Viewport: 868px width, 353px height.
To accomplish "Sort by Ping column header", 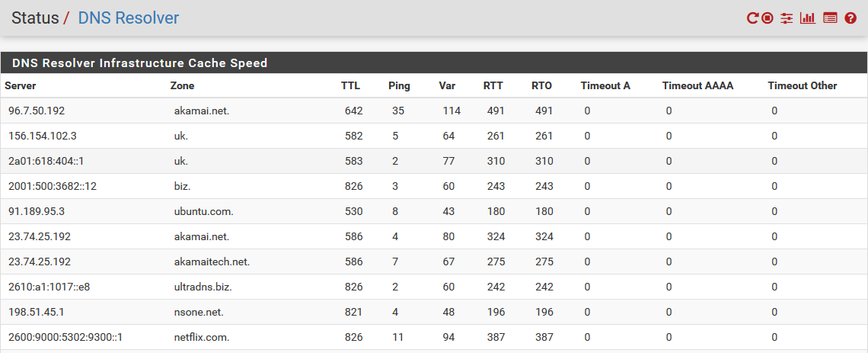I will [x=399, y=86].
